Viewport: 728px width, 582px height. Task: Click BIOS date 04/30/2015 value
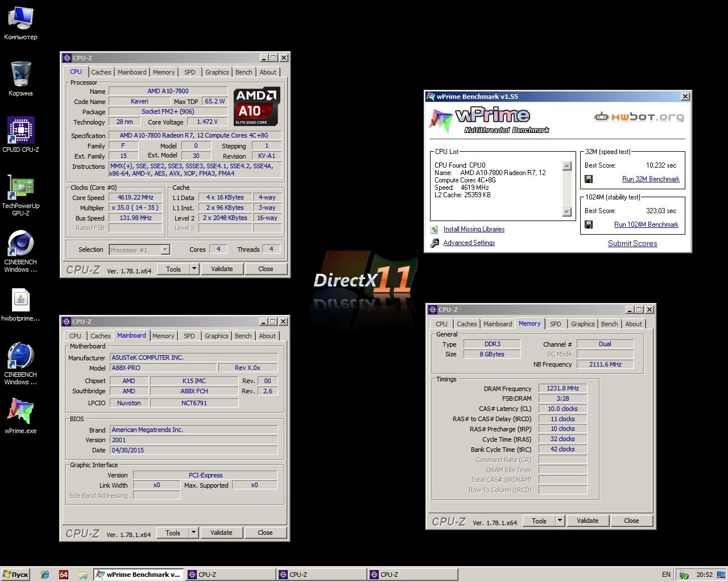tap(194, 450)
